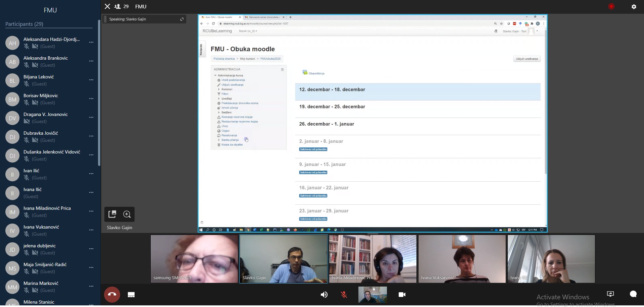Click the Korpa za otpatke link
The image size is (644, 307).
232,145
